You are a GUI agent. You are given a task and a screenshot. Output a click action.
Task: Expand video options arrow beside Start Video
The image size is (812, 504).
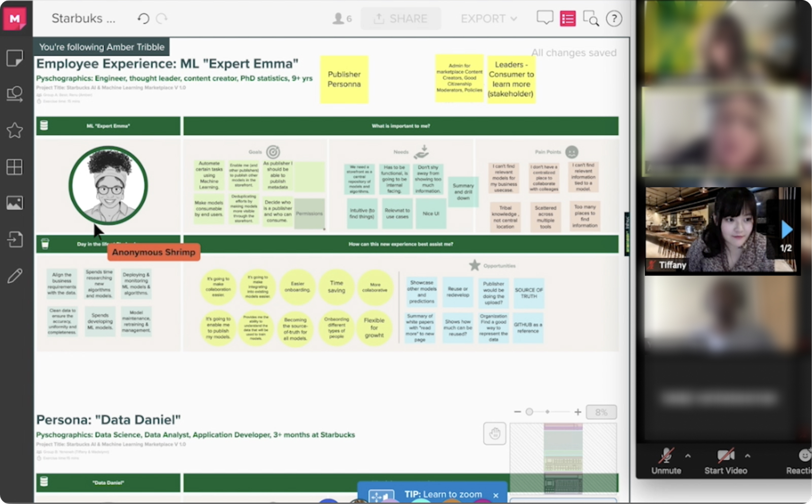(748, 456)
